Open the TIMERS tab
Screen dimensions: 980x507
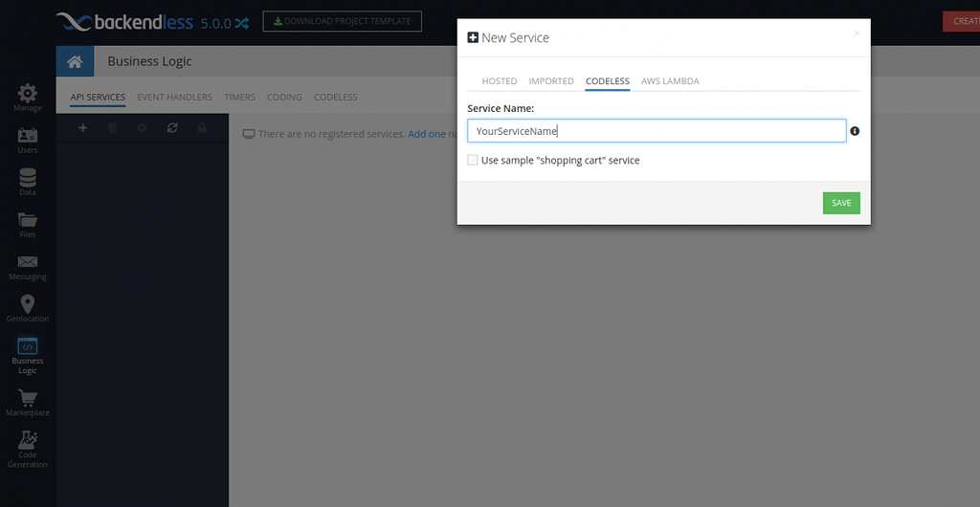239,98
